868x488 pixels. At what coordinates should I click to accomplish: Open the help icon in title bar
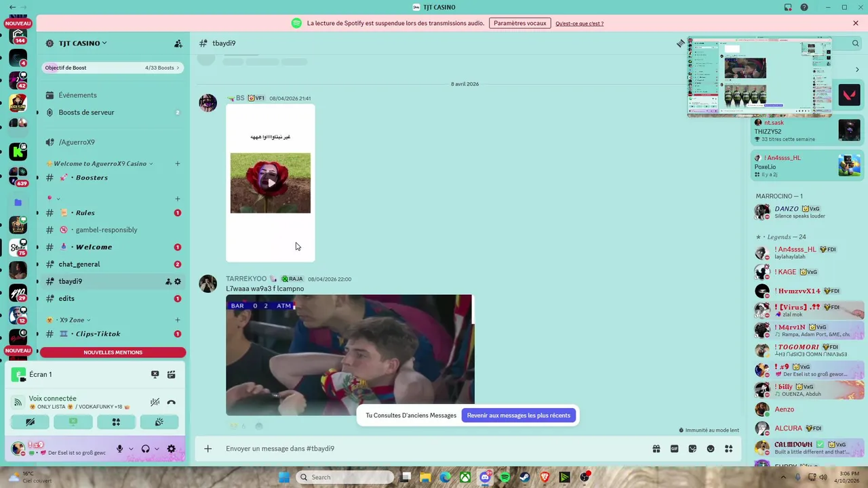tap(804, 7)
